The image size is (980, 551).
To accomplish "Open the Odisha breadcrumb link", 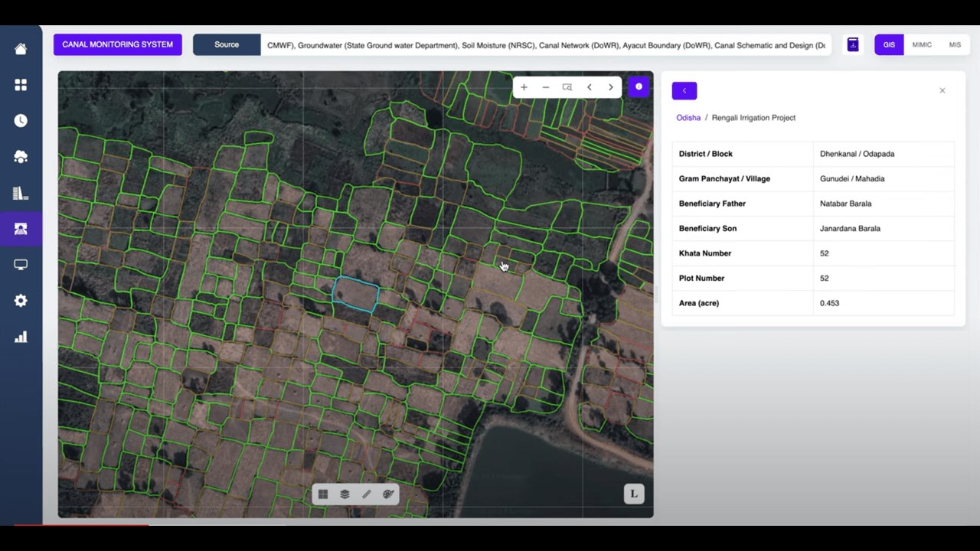I will pyautogui.click(x=688, y=118).
